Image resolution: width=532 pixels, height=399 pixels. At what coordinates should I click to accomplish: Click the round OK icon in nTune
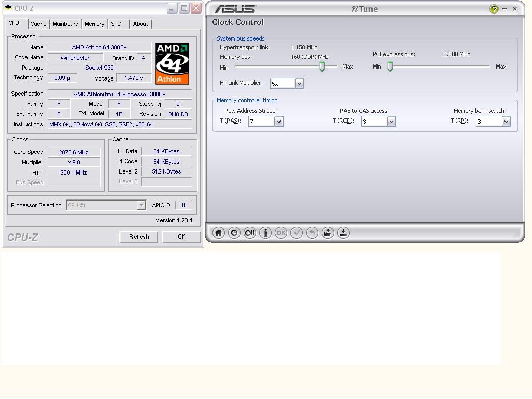(281, 233)
